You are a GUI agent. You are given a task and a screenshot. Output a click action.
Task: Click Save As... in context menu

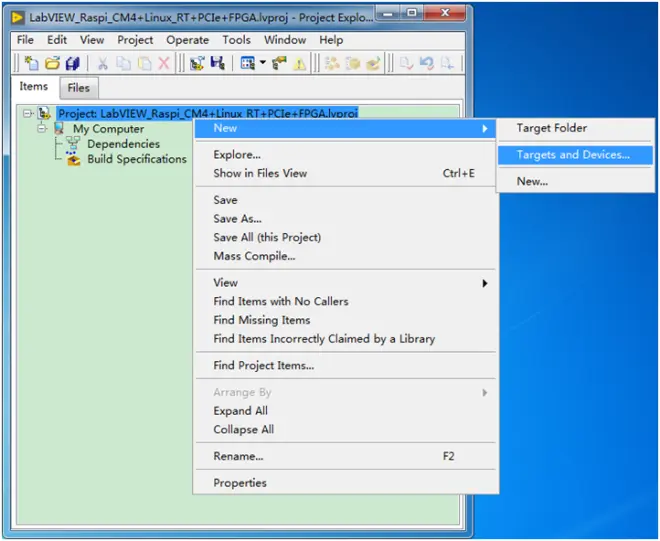[345, 219]
